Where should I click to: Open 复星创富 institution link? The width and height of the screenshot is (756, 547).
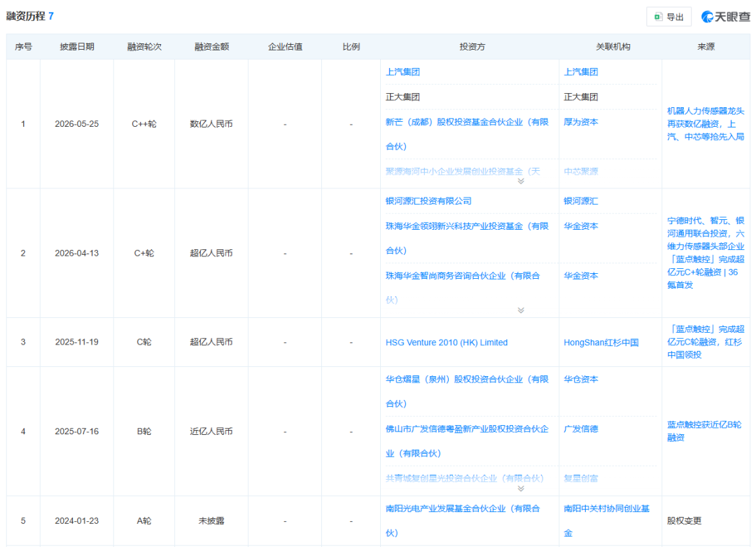point(581,478)
